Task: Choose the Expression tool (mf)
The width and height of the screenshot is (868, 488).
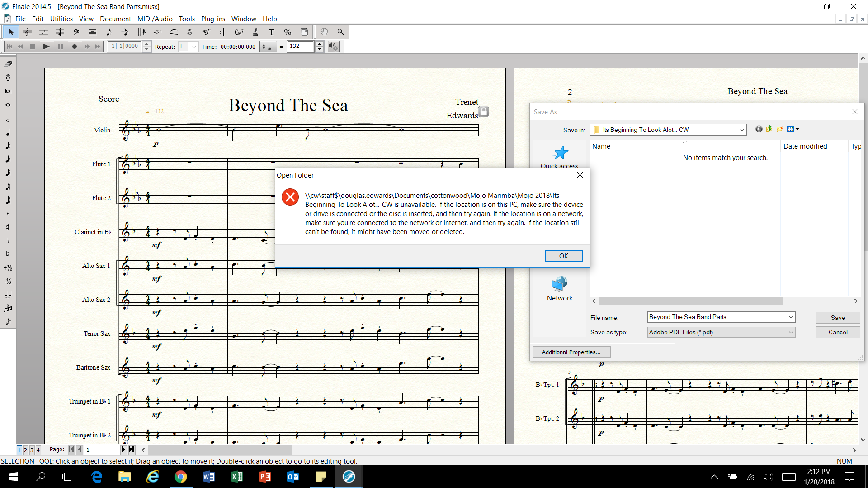Action: pyautogui.click(x=206, y=32)
